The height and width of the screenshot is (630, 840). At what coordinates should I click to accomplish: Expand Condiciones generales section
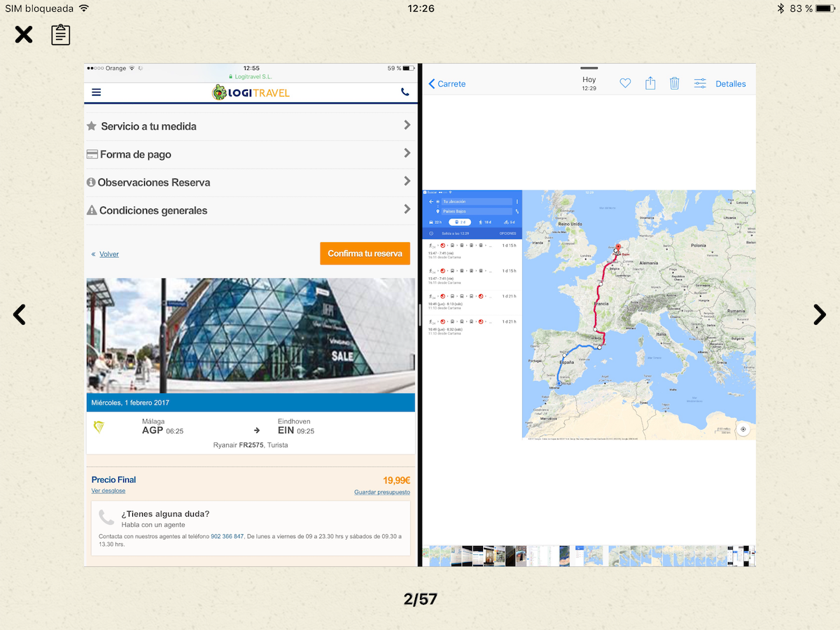coord(249,210)
